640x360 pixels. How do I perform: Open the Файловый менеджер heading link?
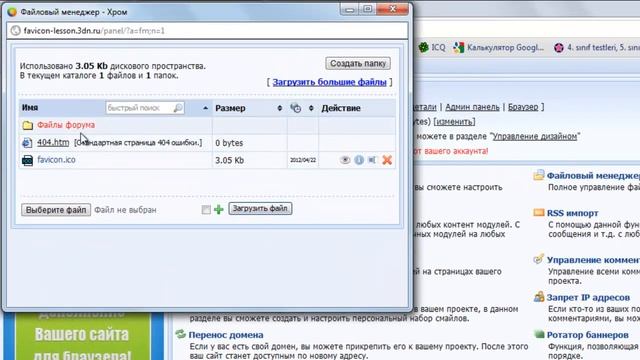click(593, 176)
